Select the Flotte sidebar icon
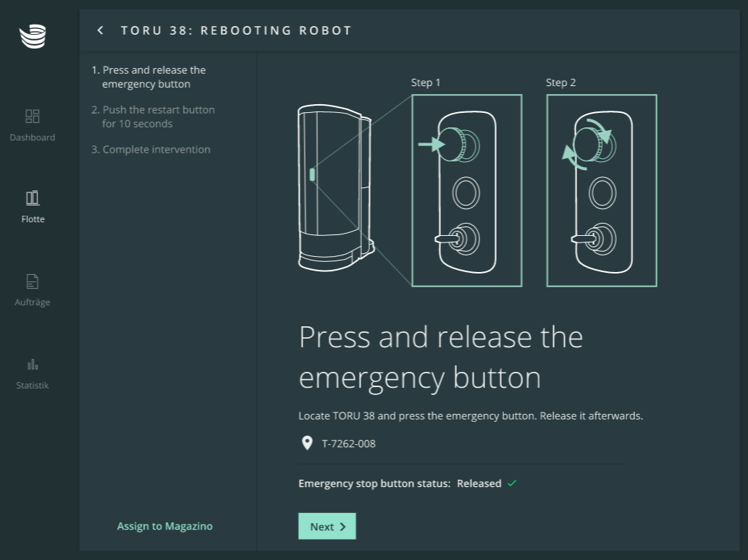Image resolution: width=748 pixels, height=560 pixels. click(x=33, y=198)
